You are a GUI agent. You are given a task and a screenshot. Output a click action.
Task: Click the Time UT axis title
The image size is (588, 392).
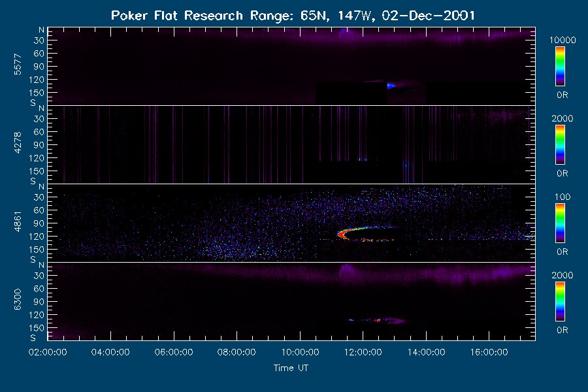(291, 368)
